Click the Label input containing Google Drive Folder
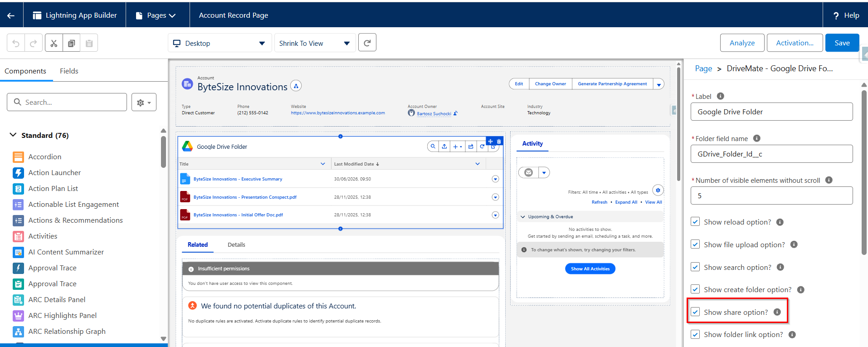 [771, 112]
